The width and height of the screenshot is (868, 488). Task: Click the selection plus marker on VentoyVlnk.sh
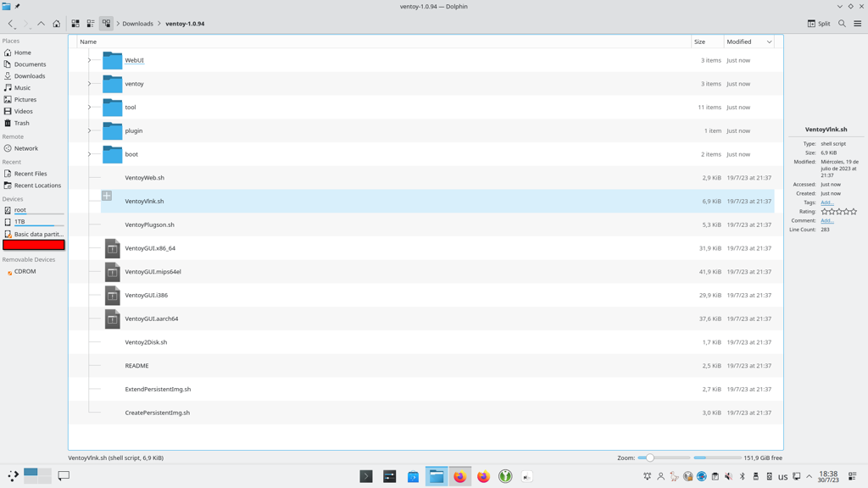coord(107,196)
